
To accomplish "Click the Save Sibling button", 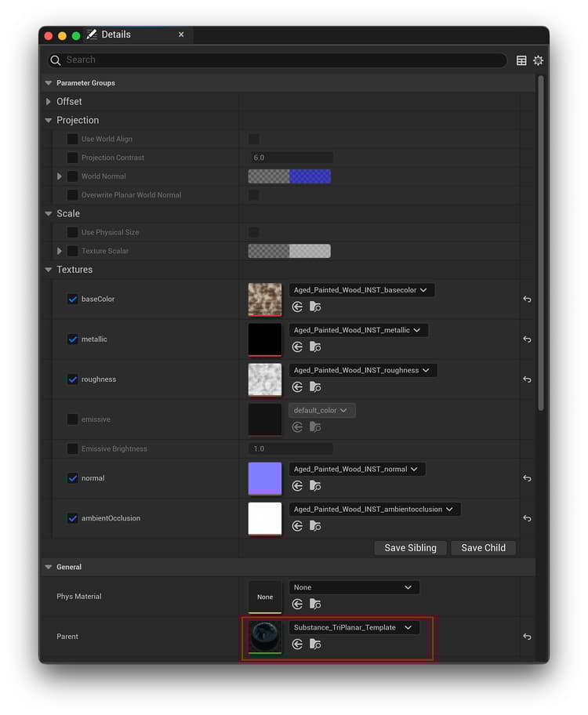I will 410,548.
